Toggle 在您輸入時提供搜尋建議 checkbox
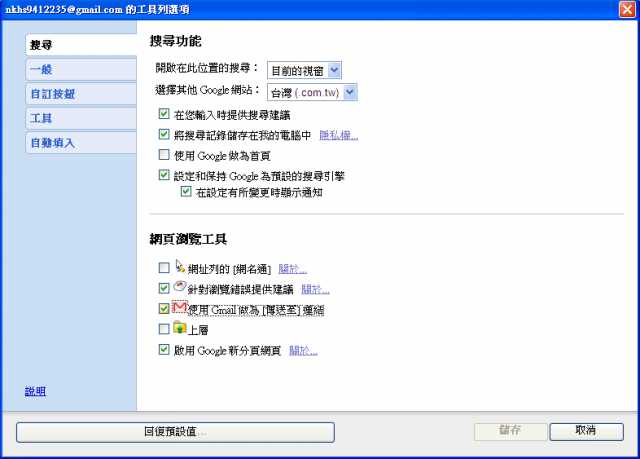 (x=164, y=114)
